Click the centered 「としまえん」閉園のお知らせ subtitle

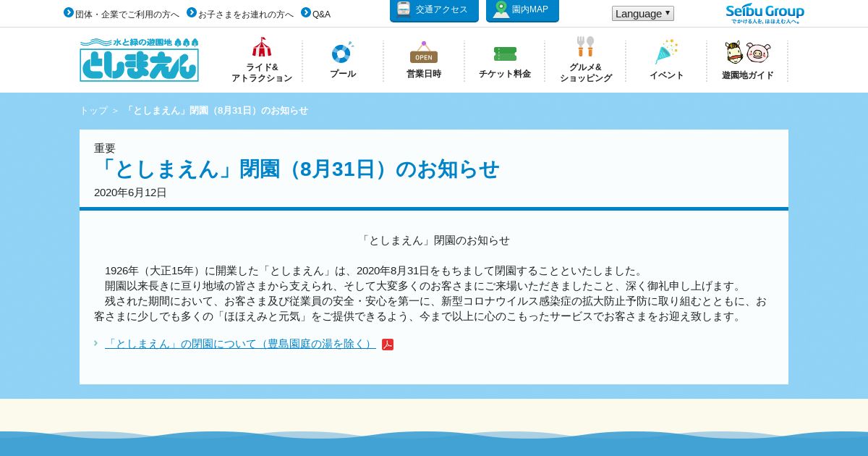tap(434, 240)
